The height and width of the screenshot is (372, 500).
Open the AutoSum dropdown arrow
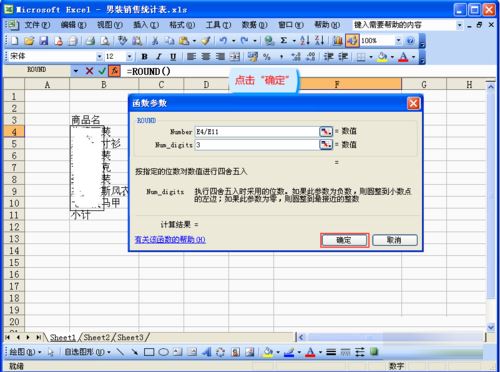pos(294,41)
